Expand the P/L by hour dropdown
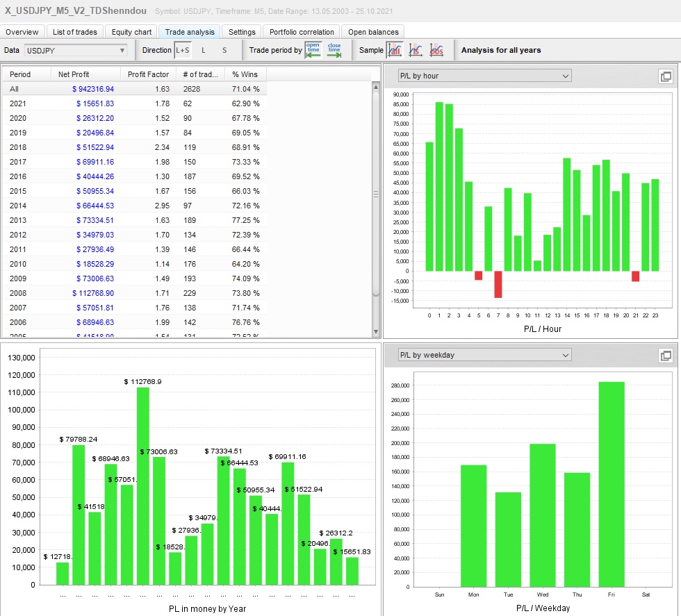The height and width of the screenshot is (616, 681). [484, 76]
